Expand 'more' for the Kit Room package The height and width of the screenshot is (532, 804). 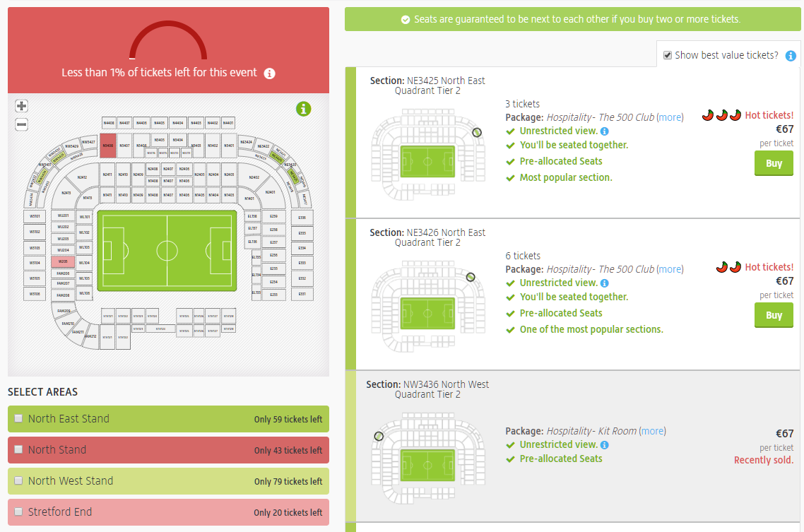(x=653, y=431)
